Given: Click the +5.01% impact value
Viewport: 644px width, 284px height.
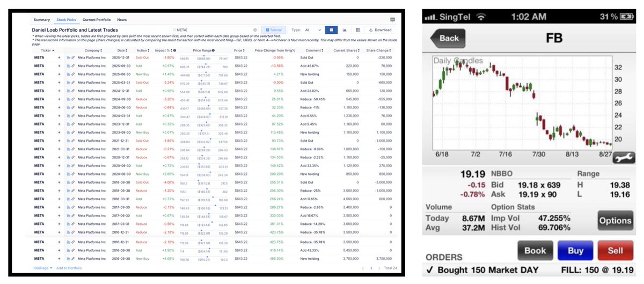Looking at the screenshot, I should tap(169, 132).
